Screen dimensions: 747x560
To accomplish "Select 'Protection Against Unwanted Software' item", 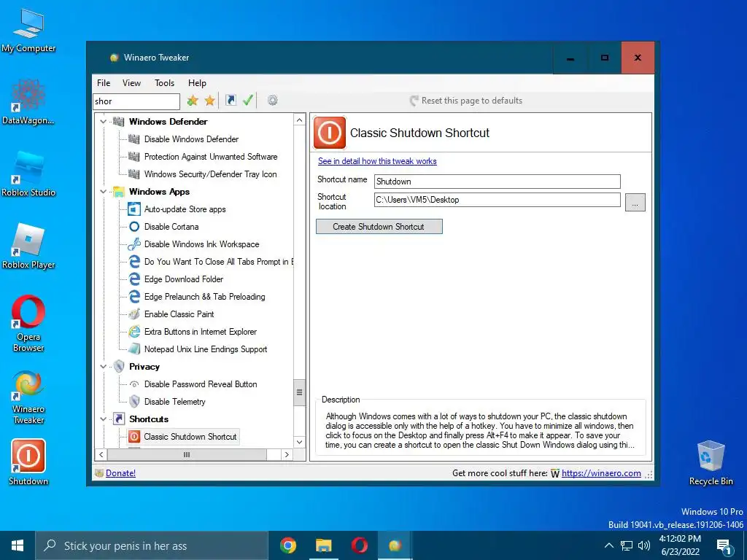I will 211,157.
